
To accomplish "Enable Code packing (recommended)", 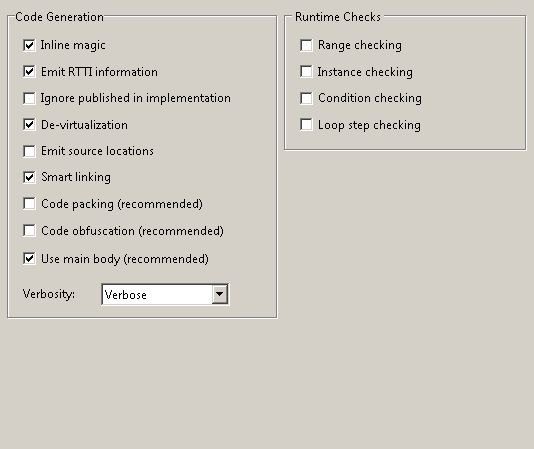I will point(29,204).
